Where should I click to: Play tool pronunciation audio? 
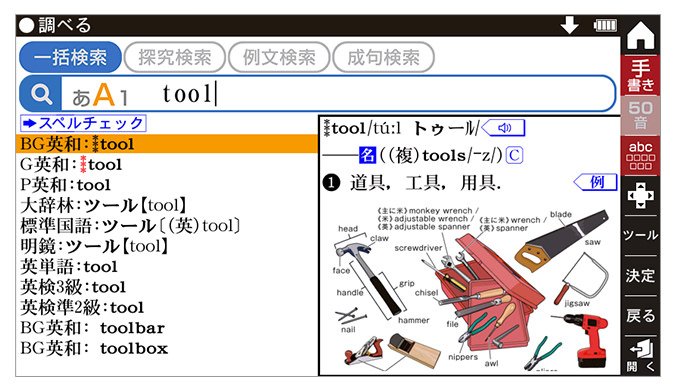coord(503,128)
